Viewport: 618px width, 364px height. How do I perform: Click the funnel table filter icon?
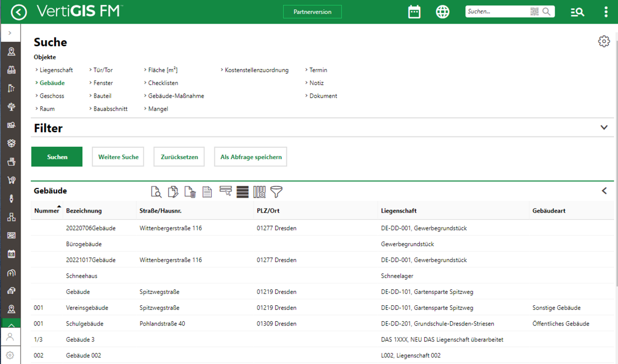click(277, 192)
